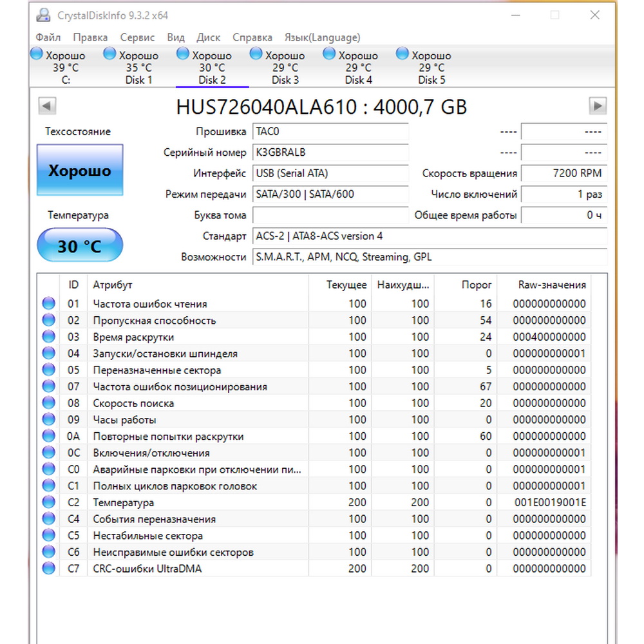This screenshot has height=644, width=644.
Task: Open the Файл menu
Action: click(x=48, y=37)
